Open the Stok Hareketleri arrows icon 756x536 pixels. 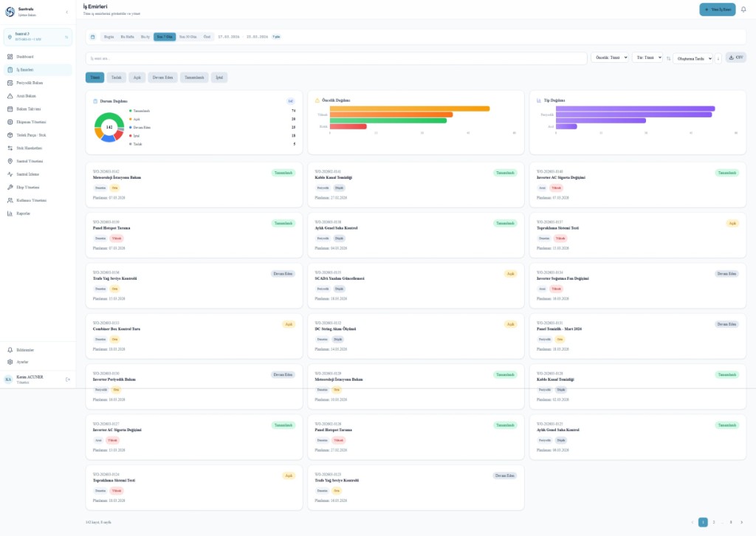point(10,148)
